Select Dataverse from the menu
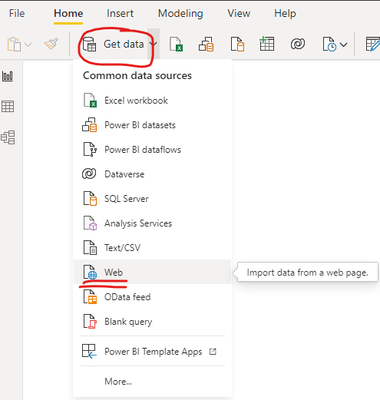This screenshot has height=400, width=380. pyautogui.click(x=152, y=174)
